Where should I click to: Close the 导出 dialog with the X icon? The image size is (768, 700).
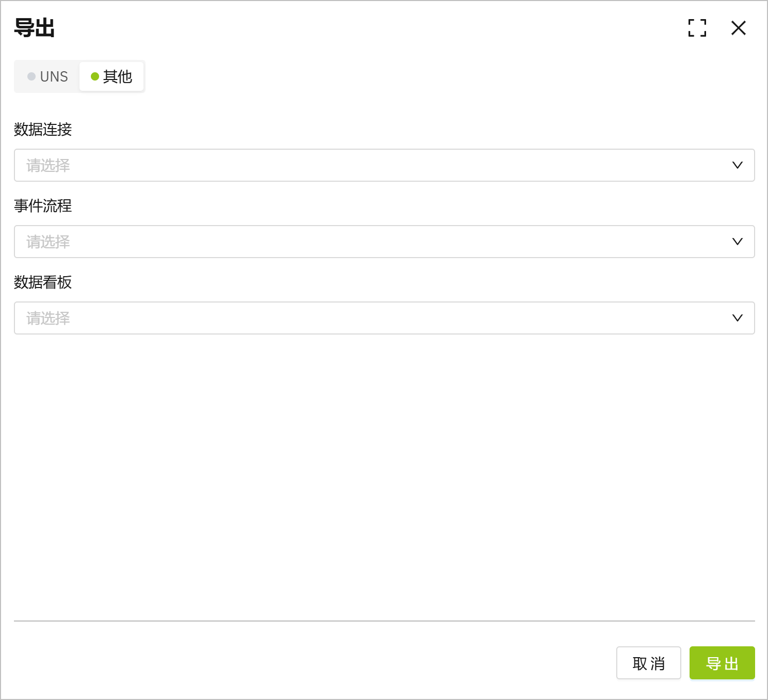point(739,28)
